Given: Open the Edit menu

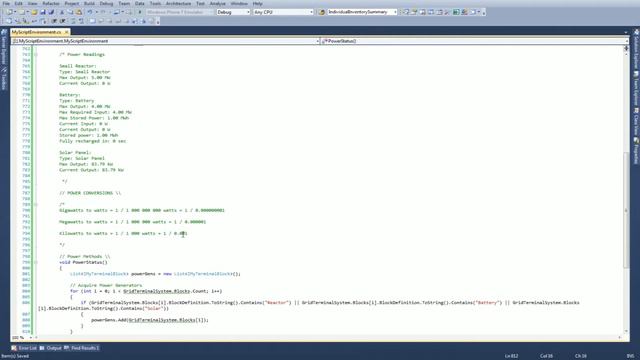Looking at the screenshot, I should click(x=19, y=3).
